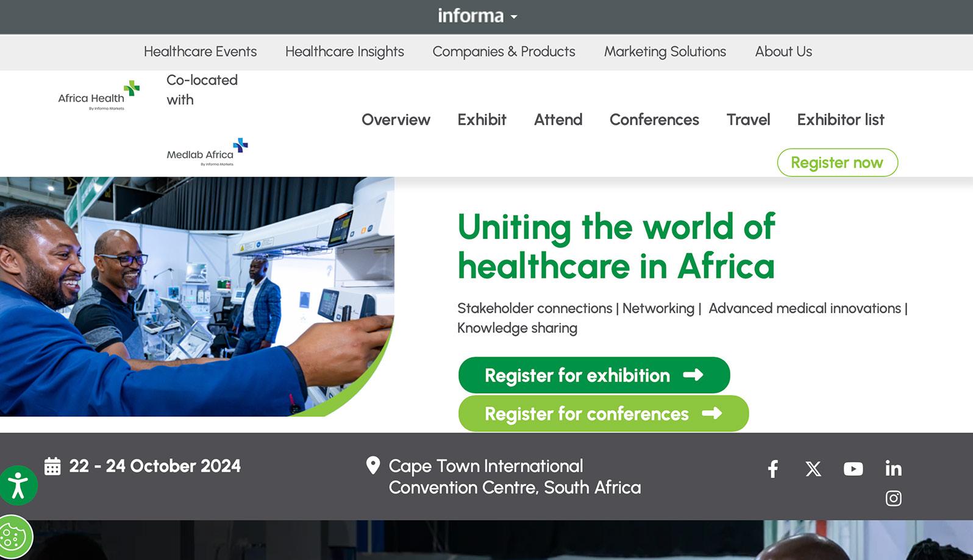
Task: Open the accessibility options widget
Action: coord(18,486)
